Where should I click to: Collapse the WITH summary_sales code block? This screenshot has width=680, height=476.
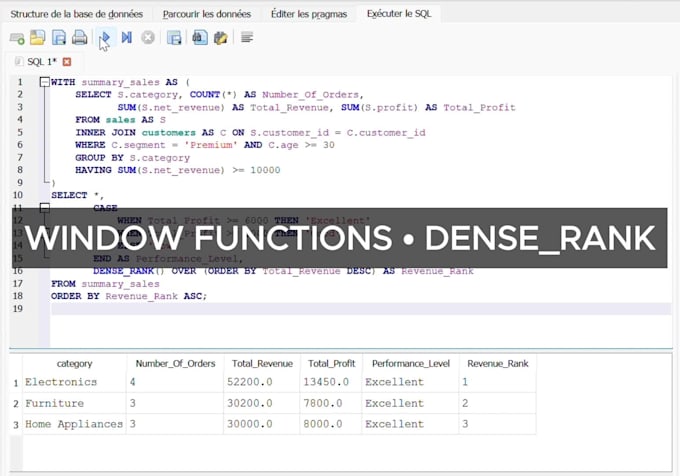coord(44,82)
